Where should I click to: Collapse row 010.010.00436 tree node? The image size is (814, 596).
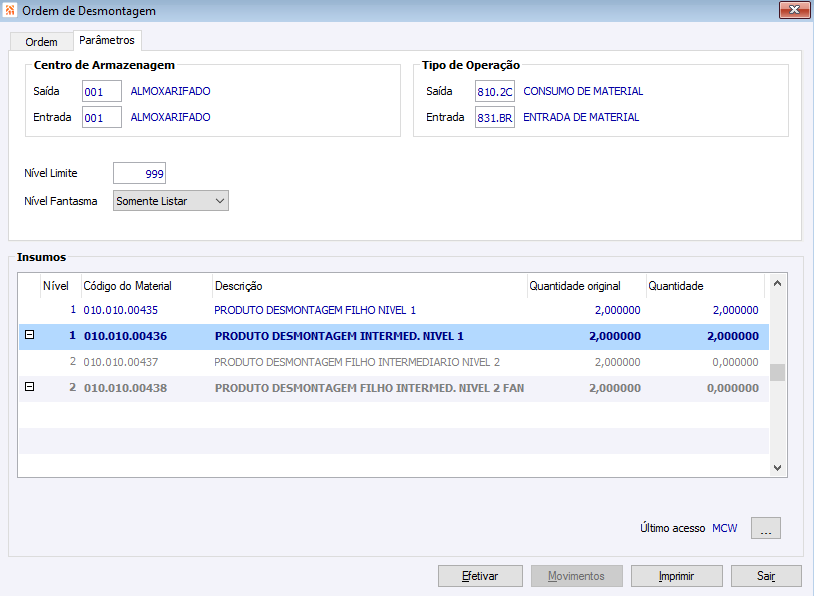[x=30, y=335]
